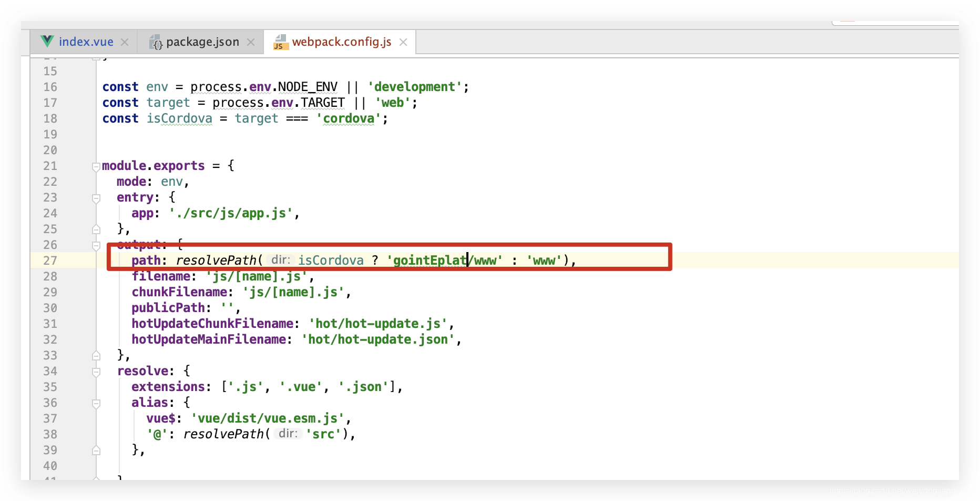The image size is (980, 501).
Task: Collapse the entry block at line 23
Action: (x=96, y=198)
